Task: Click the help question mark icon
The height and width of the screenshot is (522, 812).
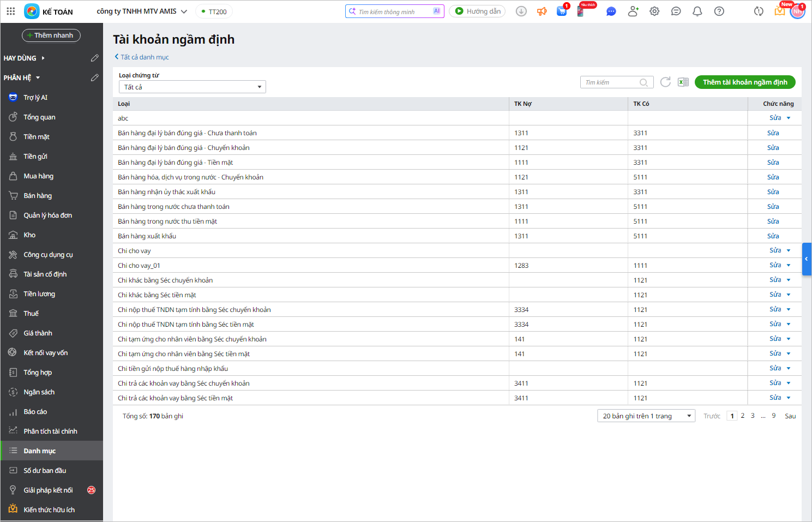Action: point(719,11)
